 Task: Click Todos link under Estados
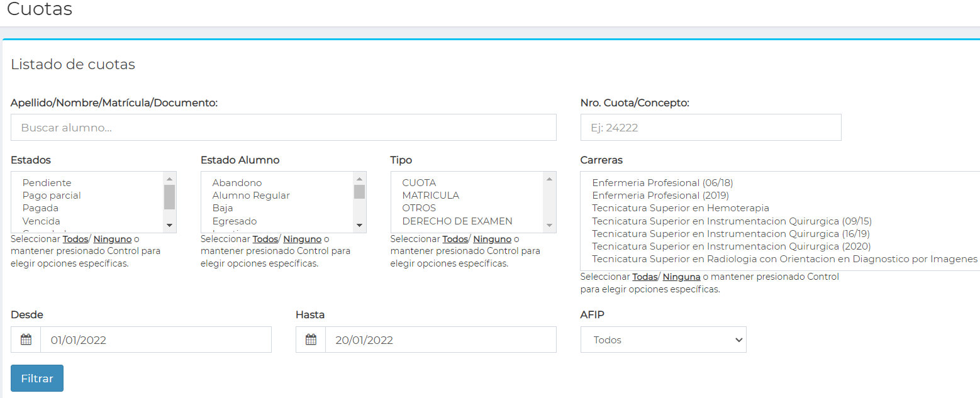tap(75, 239)
